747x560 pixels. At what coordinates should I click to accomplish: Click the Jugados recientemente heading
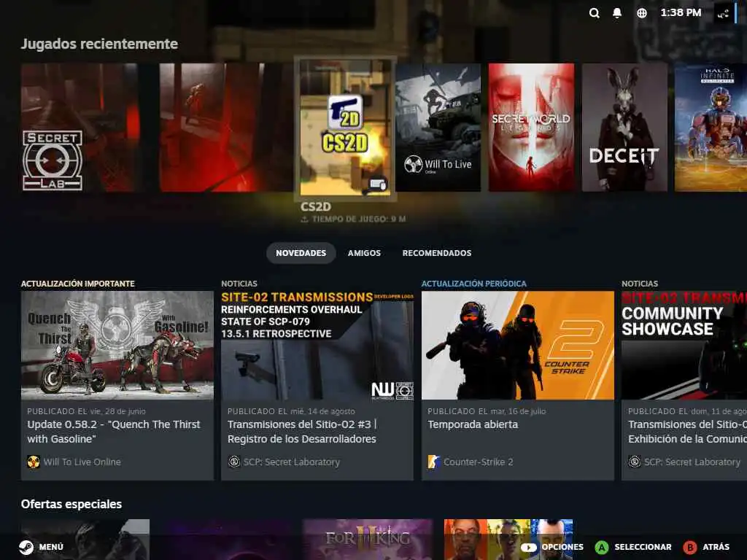coord(99,44)
